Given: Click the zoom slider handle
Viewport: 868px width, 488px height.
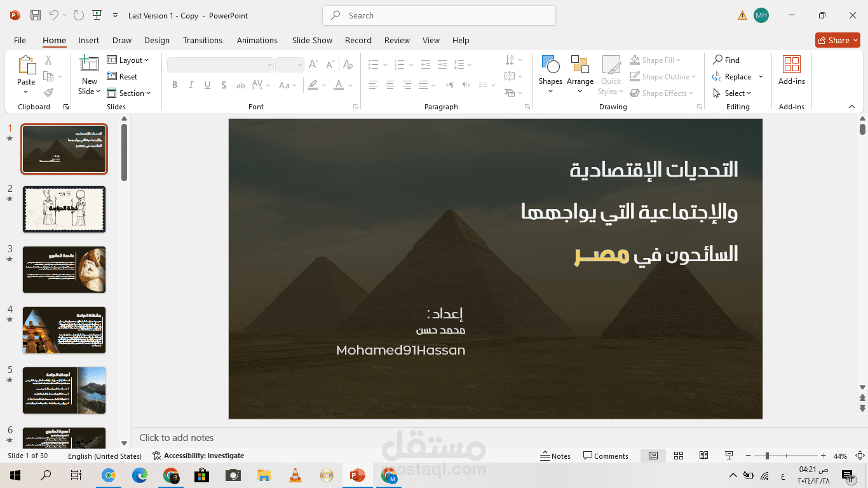Looking at the screenshot, I should pyautogui.click(x=767, y=456).
